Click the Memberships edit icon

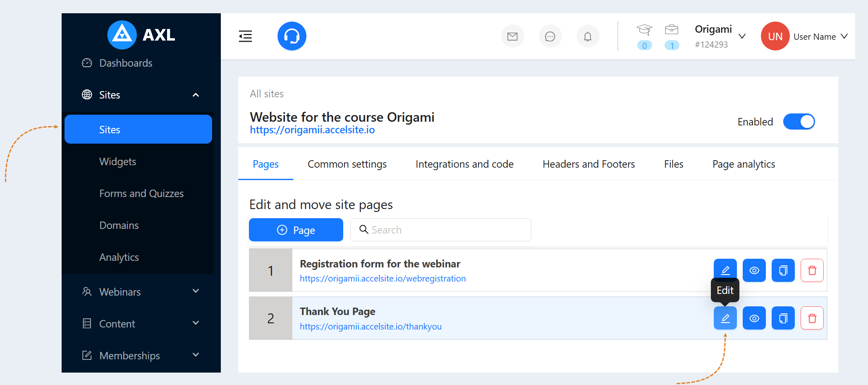point(87,355)
